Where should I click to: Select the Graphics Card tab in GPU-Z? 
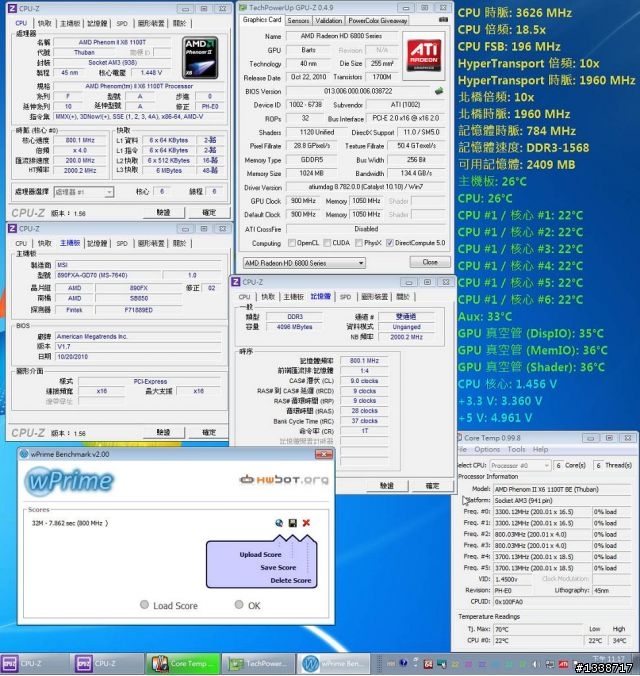tap(262, 20)
